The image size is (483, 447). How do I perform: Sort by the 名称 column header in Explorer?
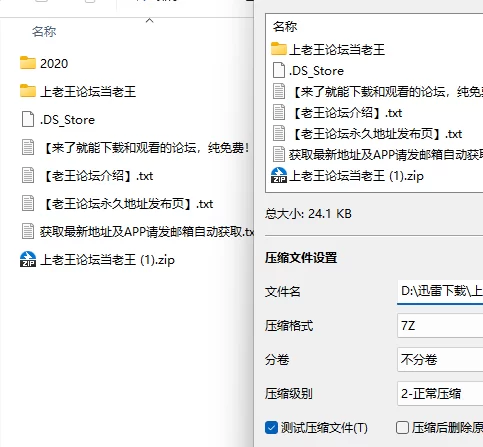coord(44,32)
